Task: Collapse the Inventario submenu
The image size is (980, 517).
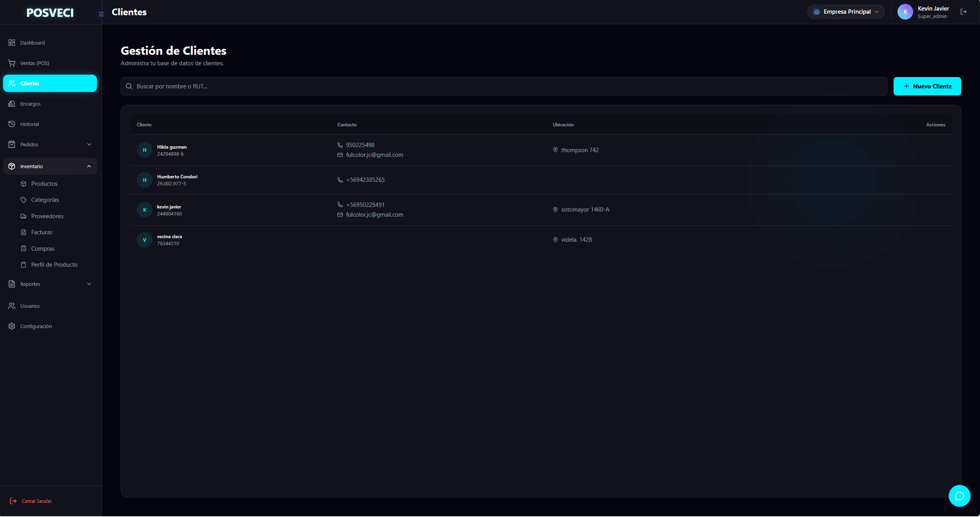Action: point(89,166)
